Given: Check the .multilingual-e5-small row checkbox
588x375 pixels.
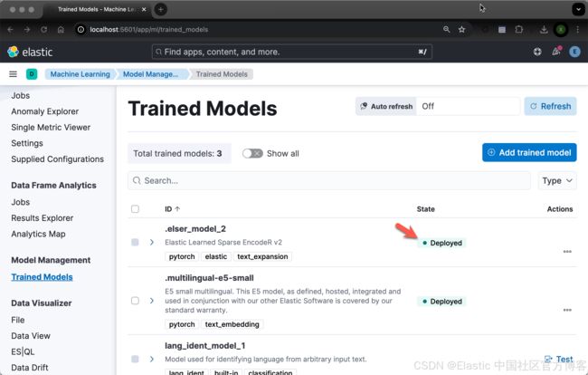Looking at the screenshot, I should coord(135,301).
